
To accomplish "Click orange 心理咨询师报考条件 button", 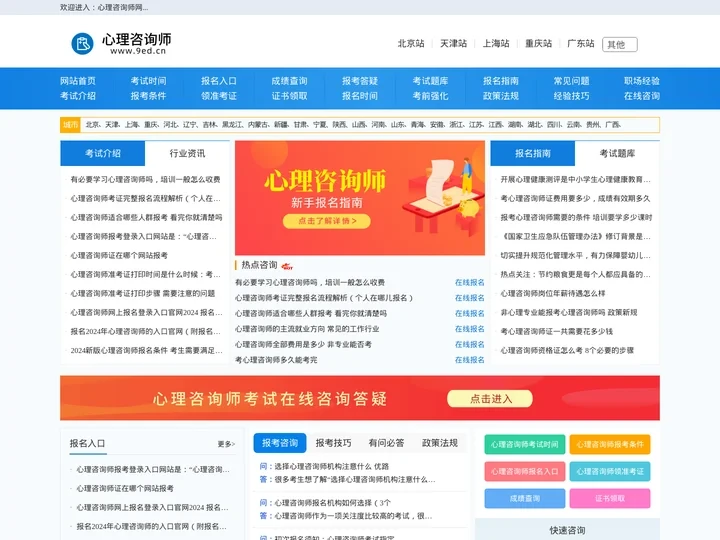I will [x=610, y=444].
